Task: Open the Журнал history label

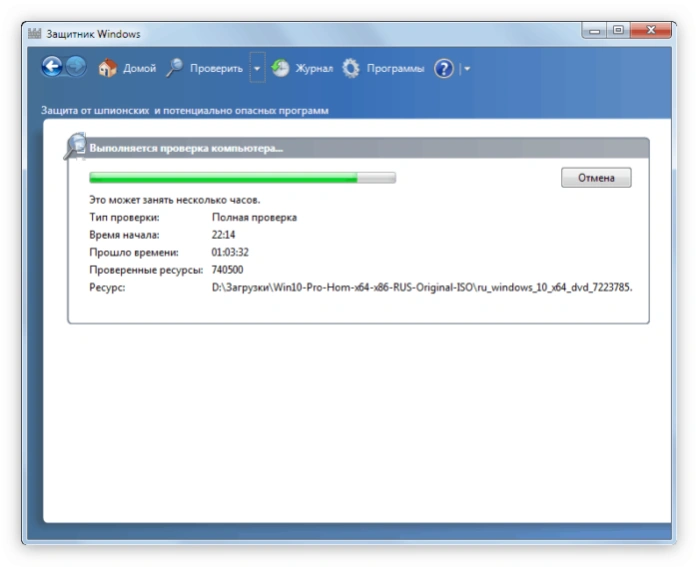Action: (x=314, y=68)
